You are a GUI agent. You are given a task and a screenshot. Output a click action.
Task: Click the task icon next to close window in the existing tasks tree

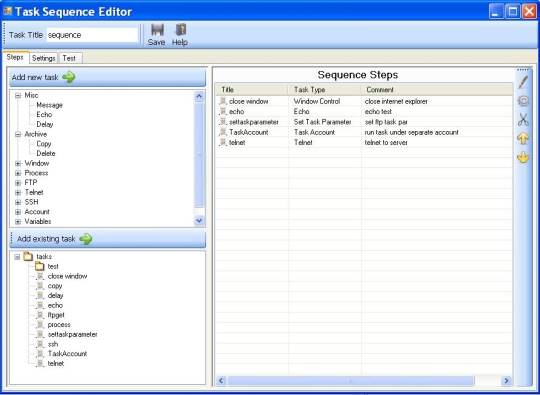pyautogui.click(x=40, y=276)
